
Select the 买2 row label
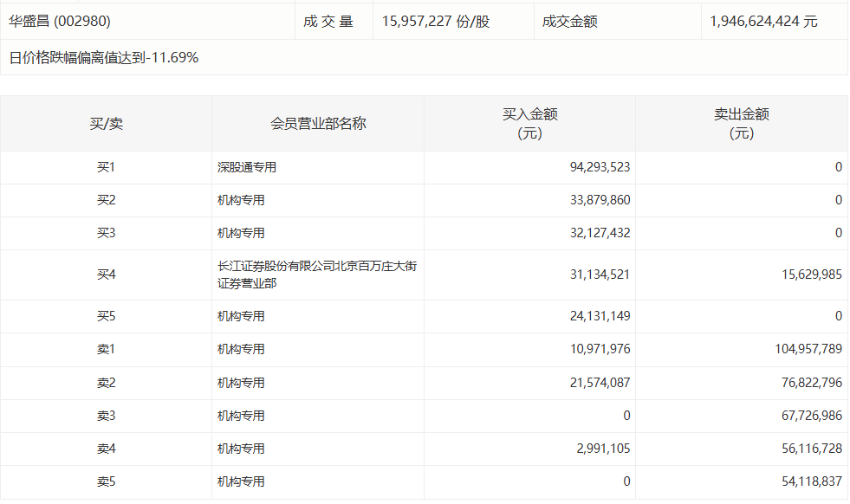pos(107,201)
